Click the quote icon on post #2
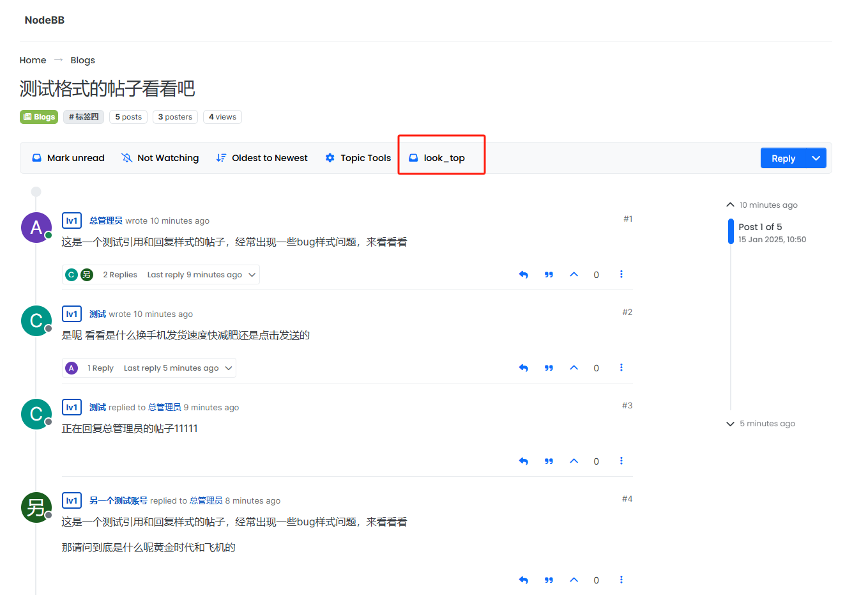This screenshot has width=868, height=595. coord(549,368)
